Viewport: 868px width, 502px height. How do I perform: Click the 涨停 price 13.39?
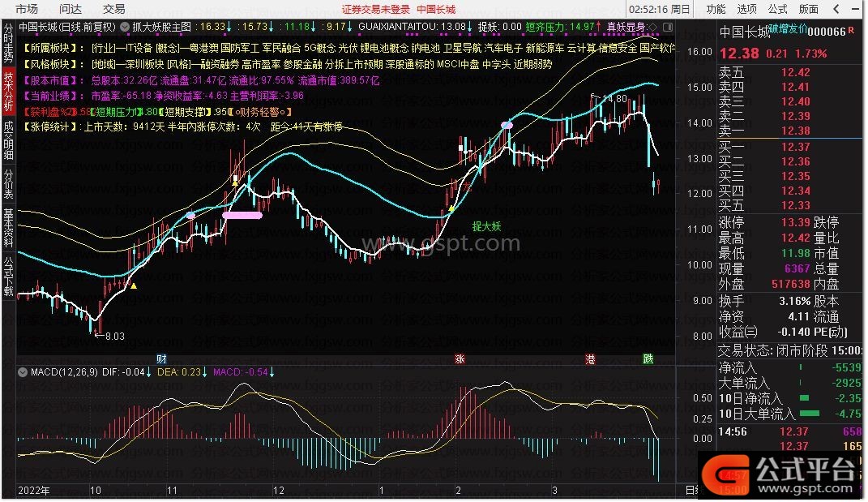(796, 222)
